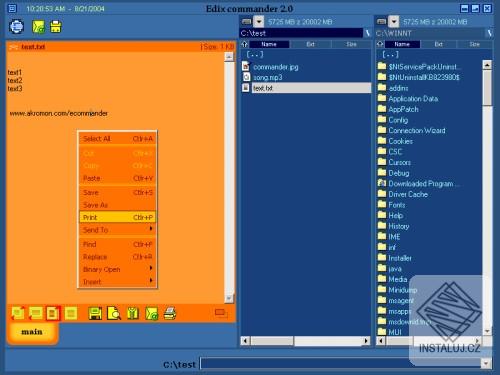Image resolution: width=500 pixels, height=375 pixels.
Task: Click the fourth yellow view icon in editor toolbar
Action: tap(71, 313)
